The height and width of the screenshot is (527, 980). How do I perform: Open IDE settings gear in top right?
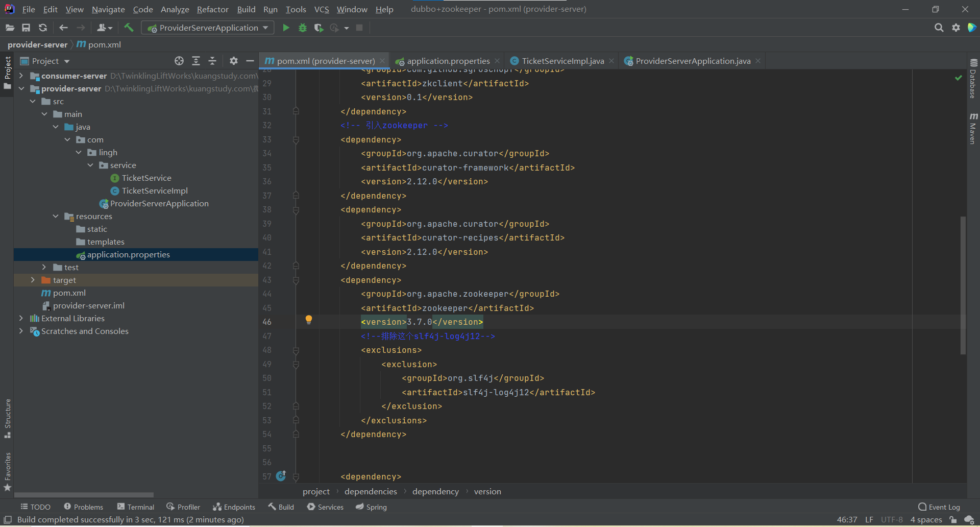(956, 28)
